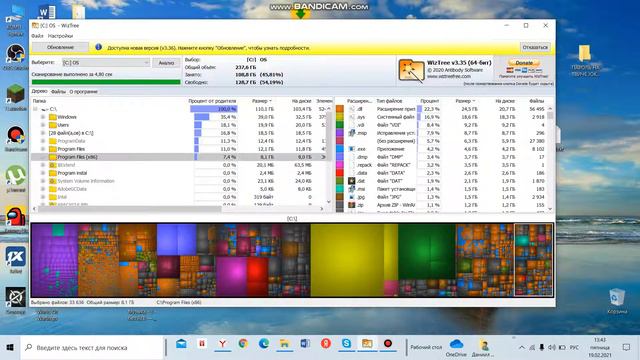Click the large green treemap block
This screenshot has width=640, height=360.
pos(427,252)
